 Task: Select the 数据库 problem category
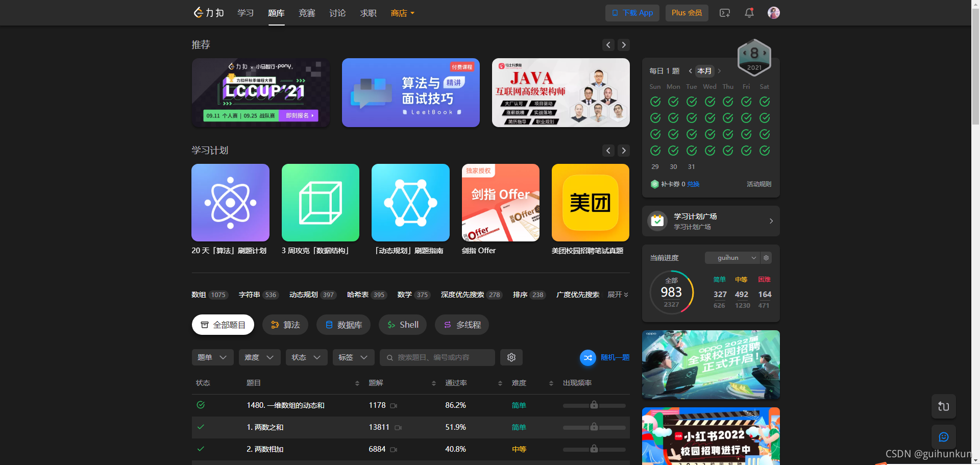click(x=344, y=325)
